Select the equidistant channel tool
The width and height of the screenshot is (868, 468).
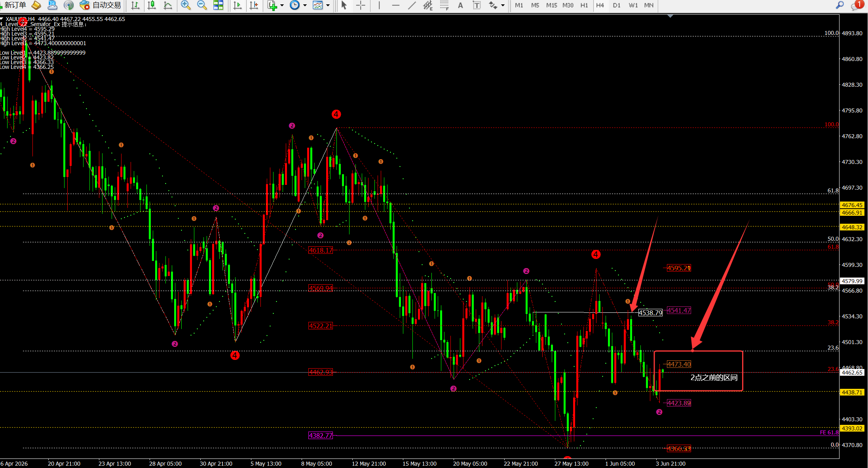[x=428, y=5]
